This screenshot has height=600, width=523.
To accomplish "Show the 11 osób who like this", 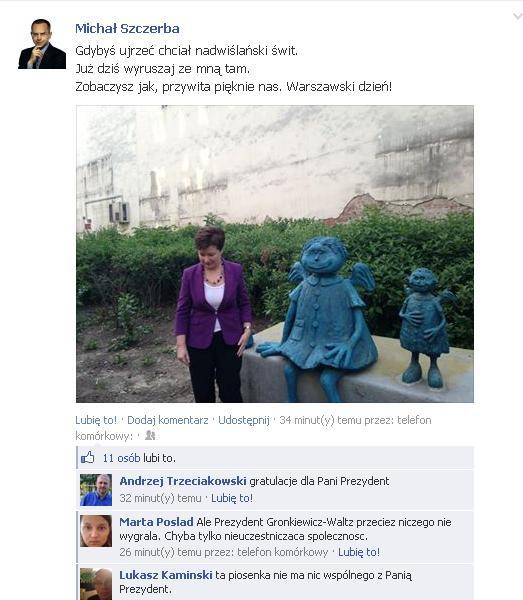I will click(x=121, y=458).
